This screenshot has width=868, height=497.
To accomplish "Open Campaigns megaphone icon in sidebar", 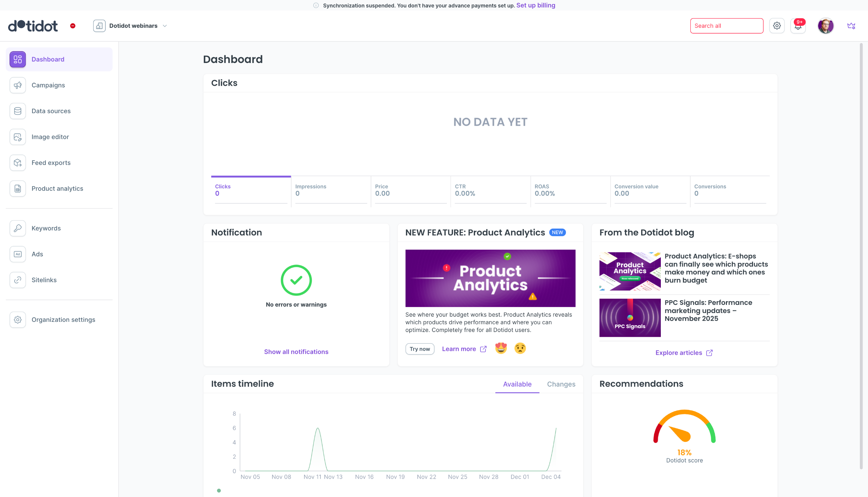I will [18, 85].
